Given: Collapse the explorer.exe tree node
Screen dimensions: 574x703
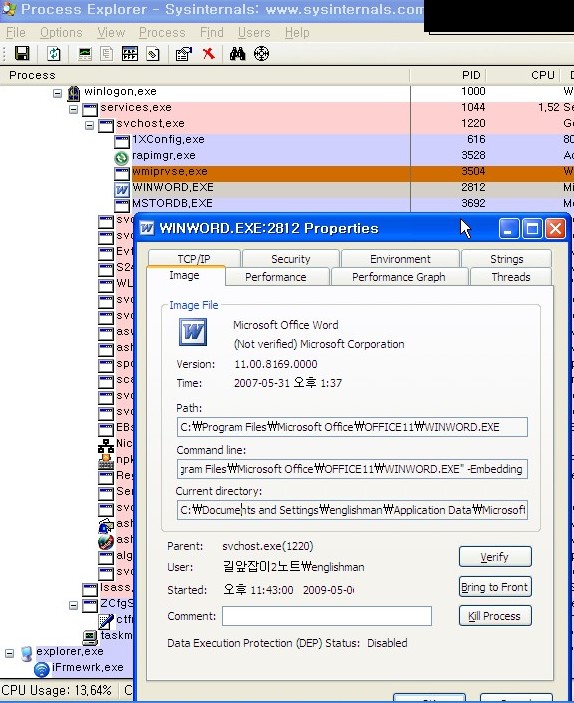Looking at the screenshot, I should click(x=9, y=653).
